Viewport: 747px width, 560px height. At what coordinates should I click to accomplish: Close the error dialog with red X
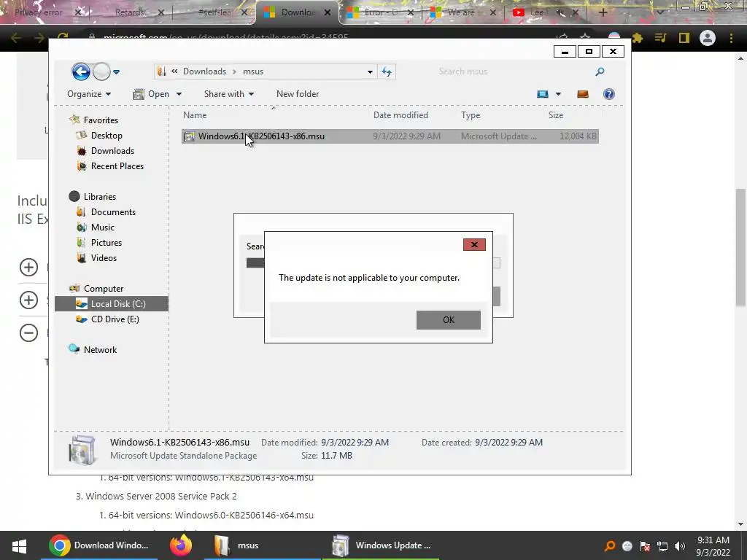[474, 245]
